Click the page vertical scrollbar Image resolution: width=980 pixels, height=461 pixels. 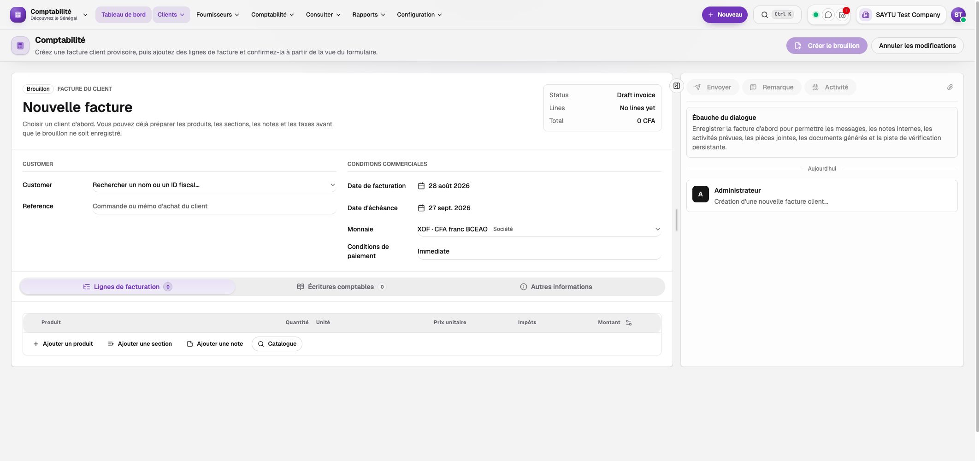coord(977,216)
